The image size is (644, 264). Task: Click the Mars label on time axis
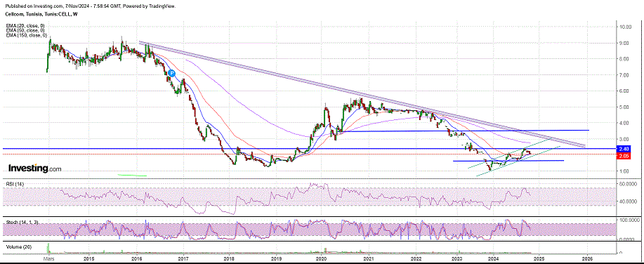click(x=49, y=258)
